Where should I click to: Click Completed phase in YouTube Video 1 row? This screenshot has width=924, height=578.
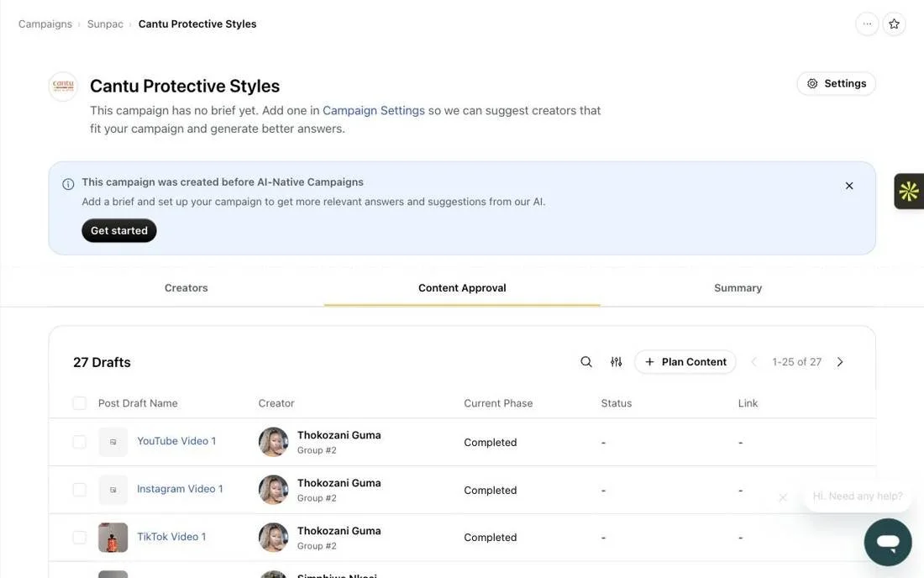tap(491, 443)
